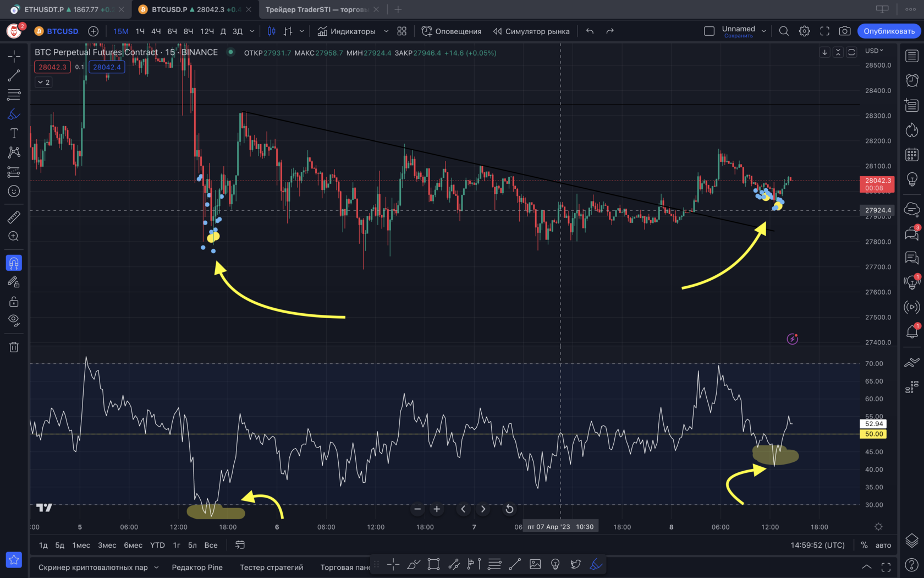This screenshot has height=578, width=924.
Task: Select the Text annotation tool
Action: click(14, 133)
